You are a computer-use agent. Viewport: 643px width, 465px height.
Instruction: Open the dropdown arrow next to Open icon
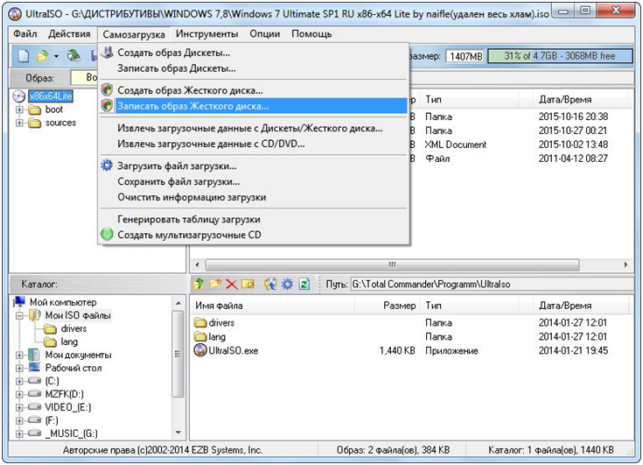[56, 56]
